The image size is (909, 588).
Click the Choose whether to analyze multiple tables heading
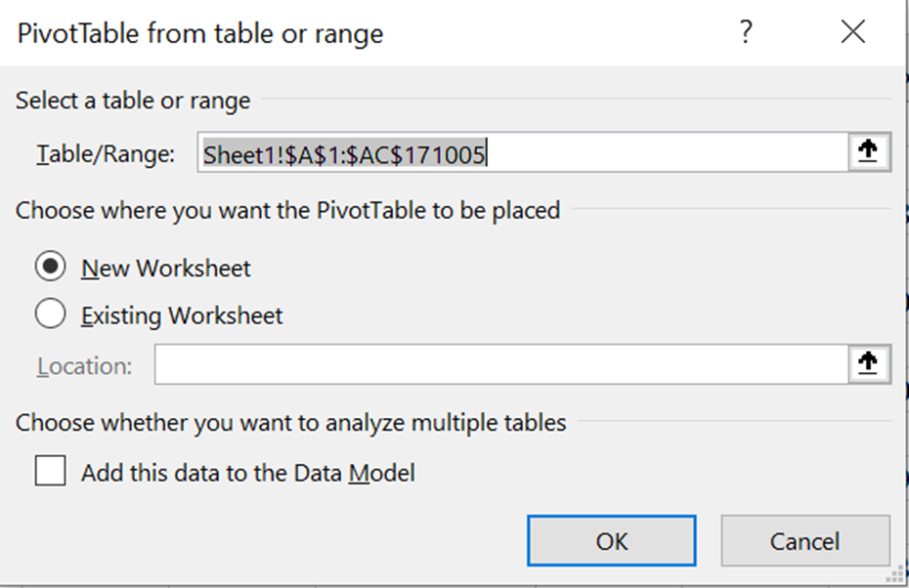[290, 423]
